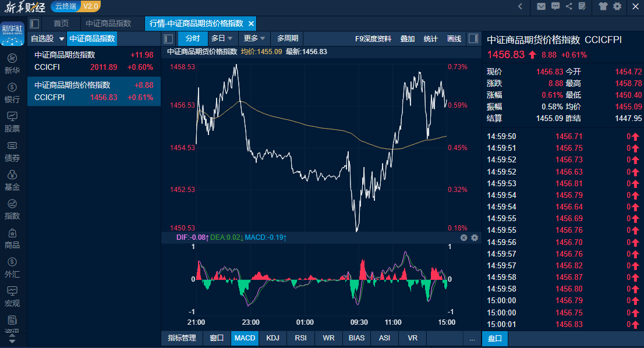Click the 最新:1456.83 label above chart
Viewport: 644px width, 348px height.
click(x=306, y=52)
